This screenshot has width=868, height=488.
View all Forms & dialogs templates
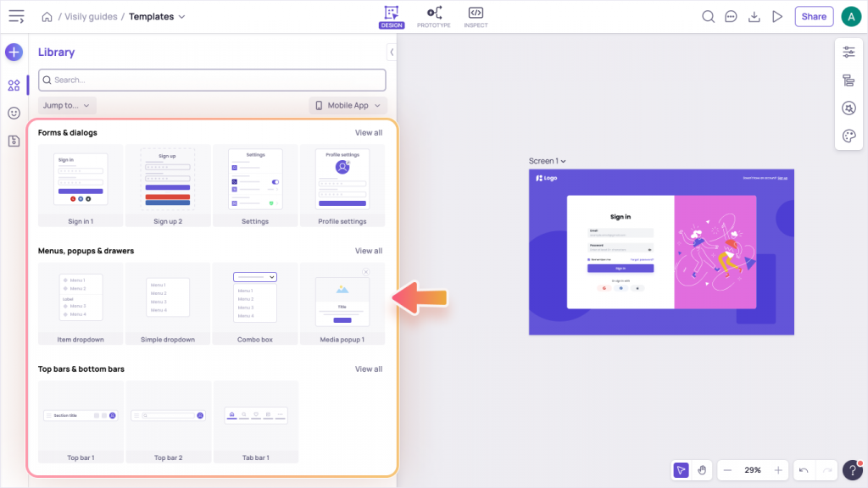pos(369,132)
